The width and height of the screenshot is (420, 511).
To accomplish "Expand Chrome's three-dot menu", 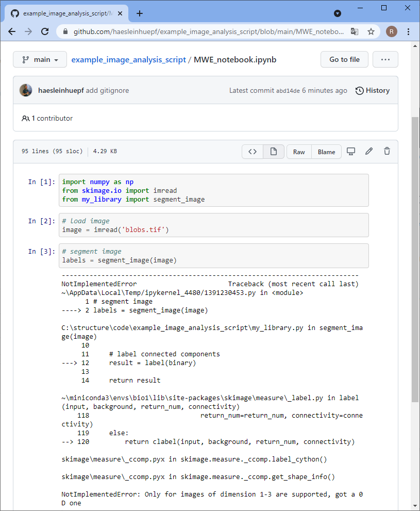I will point(408,31).
